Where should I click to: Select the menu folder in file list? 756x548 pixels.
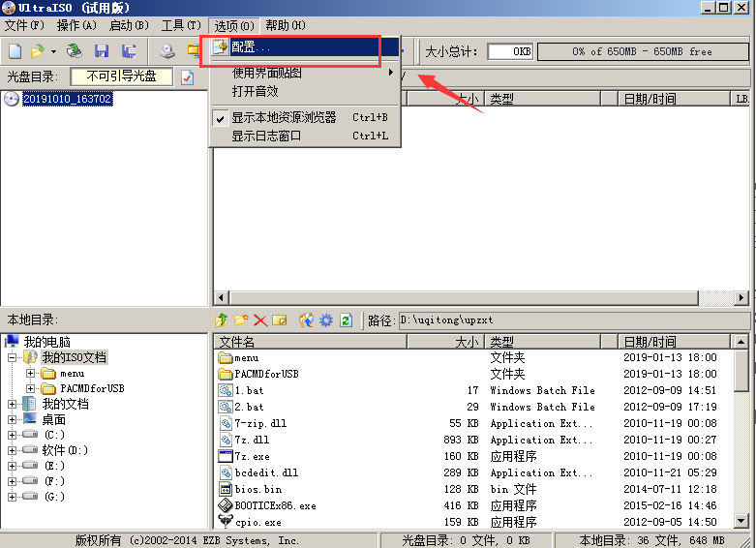pyautogui.click(x=247, y=358)
